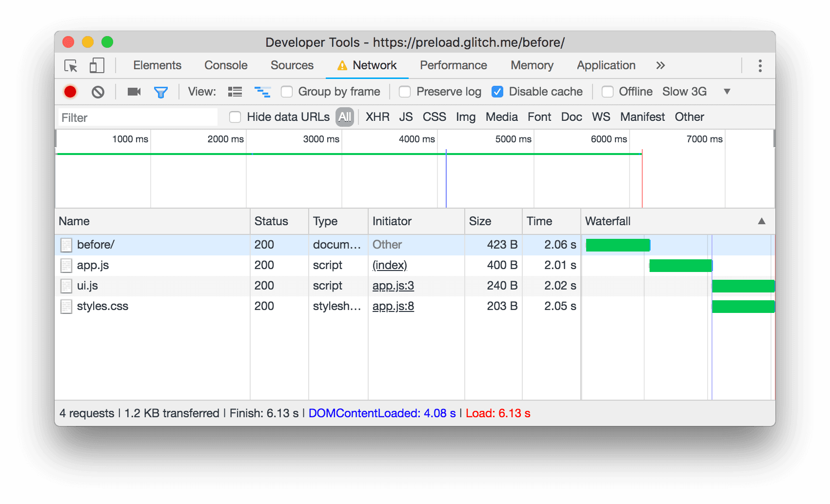Select the inspect element cursor icon
This screenshot has width=830, height=504.
[x=70, y=65]
